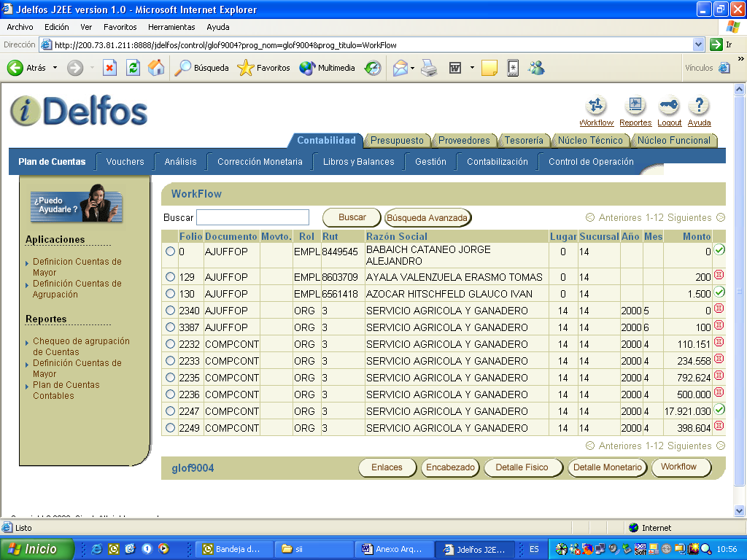747x560 pixels.
Task: Go back with the Atrás arrow icon
Action: pyautogui.click(x=15, y=68)
